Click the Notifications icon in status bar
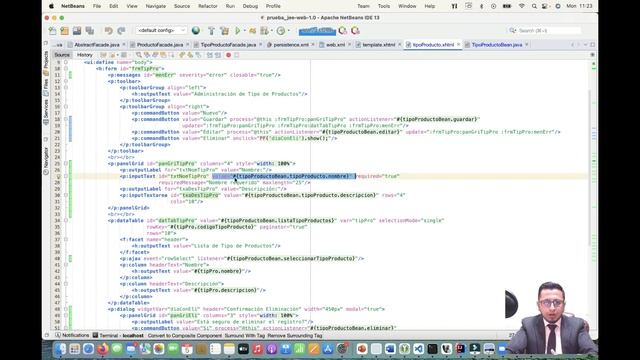This screenshot has height=360, width=640. [x=58, y=336]
